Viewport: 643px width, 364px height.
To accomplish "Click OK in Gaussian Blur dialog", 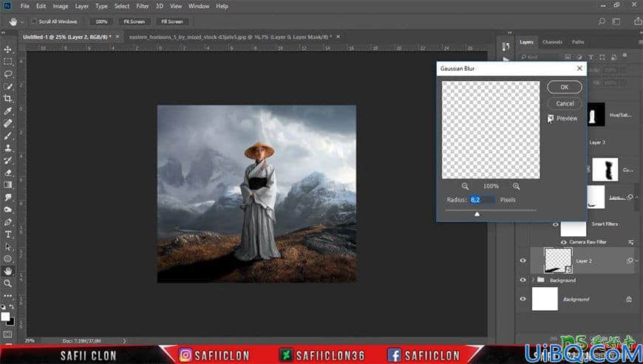I will 564,87.
